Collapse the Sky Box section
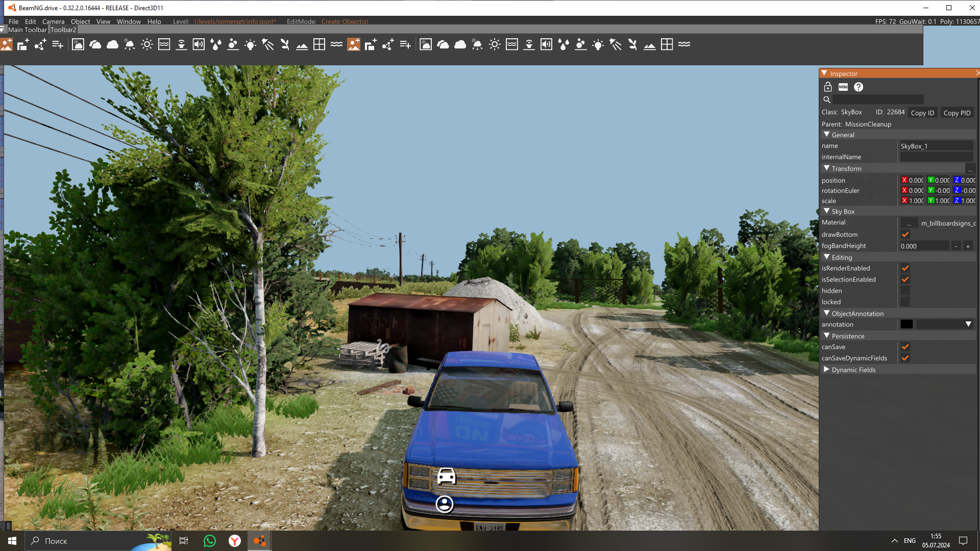980x551 pixels. click(x=826, y=211)
